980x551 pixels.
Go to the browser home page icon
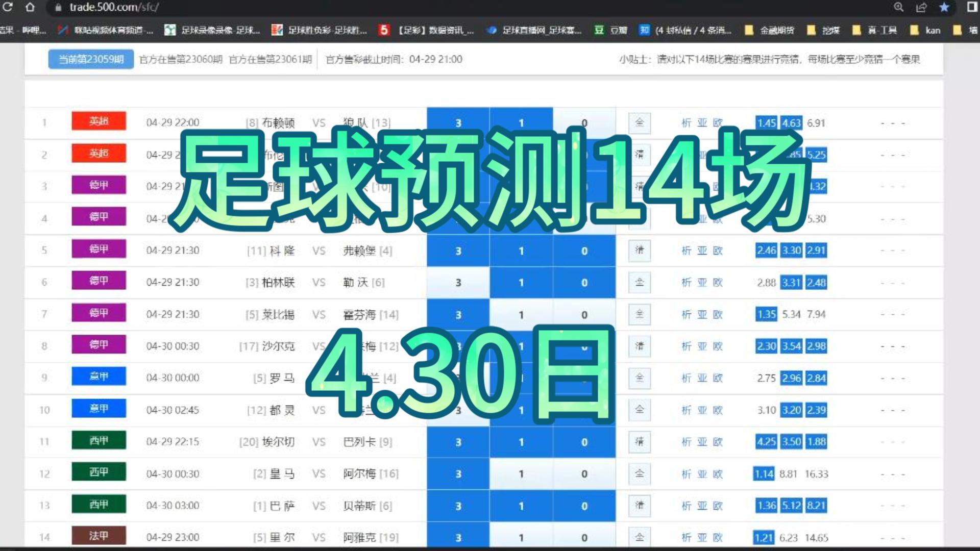pos(30,7)
